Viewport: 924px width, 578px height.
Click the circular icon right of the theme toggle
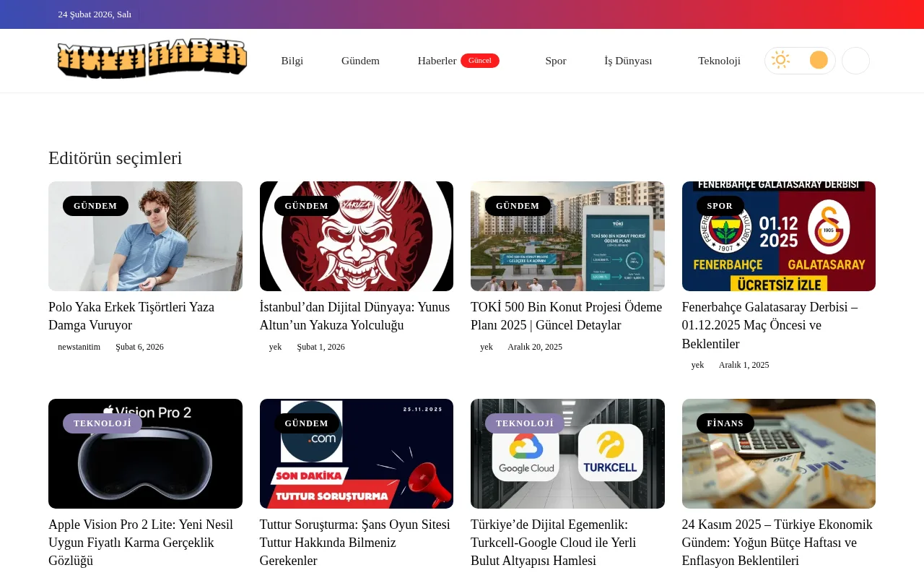coord(855,60)
